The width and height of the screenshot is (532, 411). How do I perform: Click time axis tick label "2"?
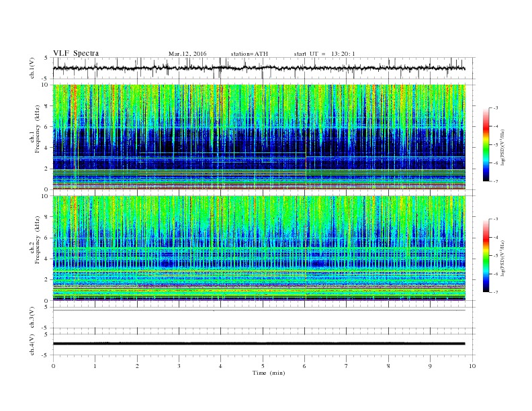(x=137, y=366)
